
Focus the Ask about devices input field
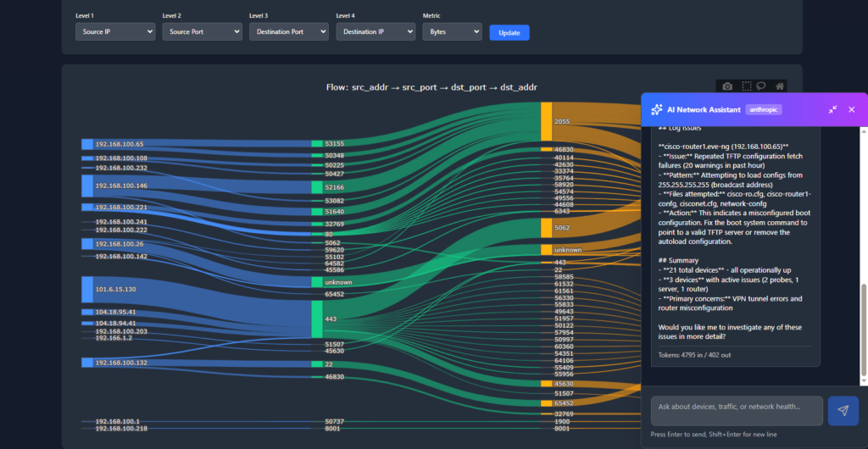tap(736, 410)
